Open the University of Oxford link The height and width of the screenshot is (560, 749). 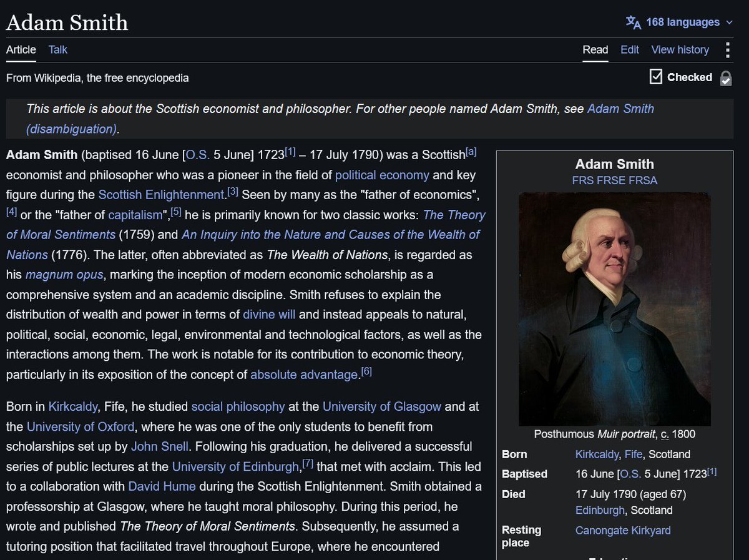[x=81, y=426]
